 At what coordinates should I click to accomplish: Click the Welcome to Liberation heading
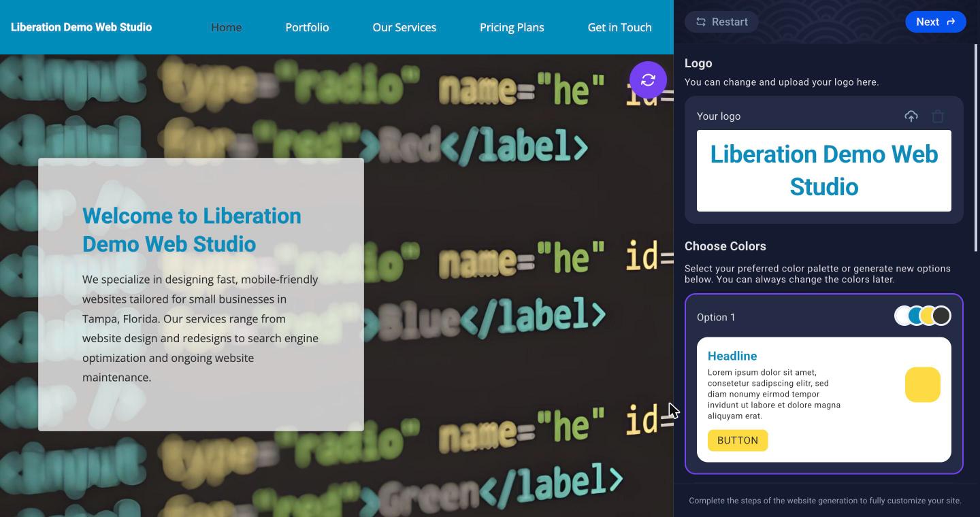192,230
